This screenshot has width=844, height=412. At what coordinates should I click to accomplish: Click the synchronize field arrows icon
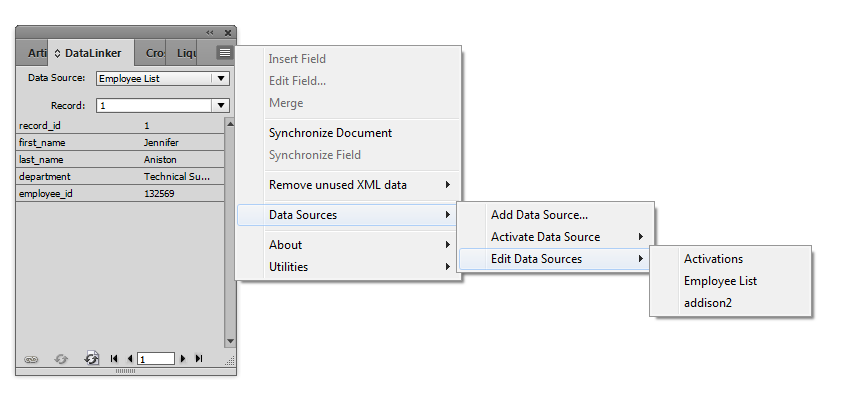(61, 359)
